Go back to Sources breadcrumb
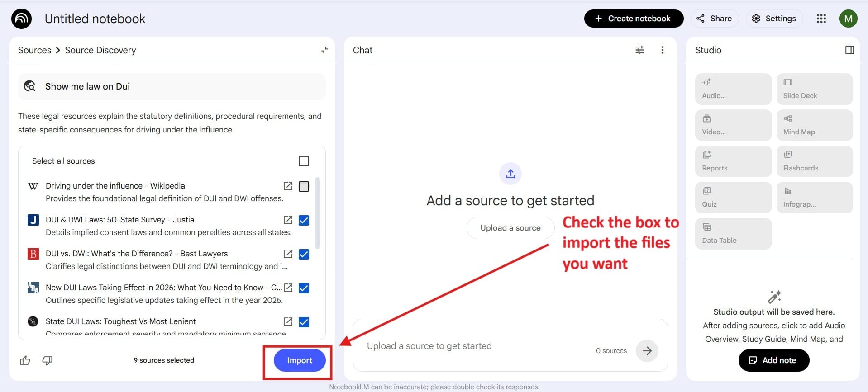 (x=34, y=50)
